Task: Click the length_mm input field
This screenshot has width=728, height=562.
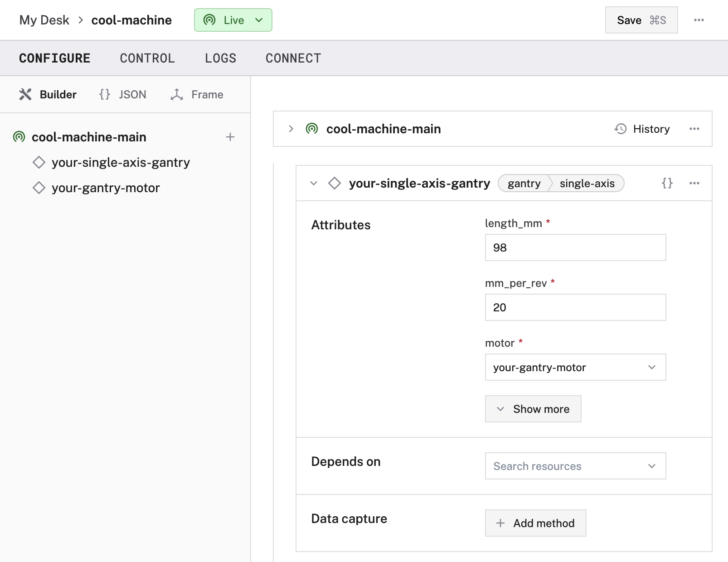Action: [575, 247]
